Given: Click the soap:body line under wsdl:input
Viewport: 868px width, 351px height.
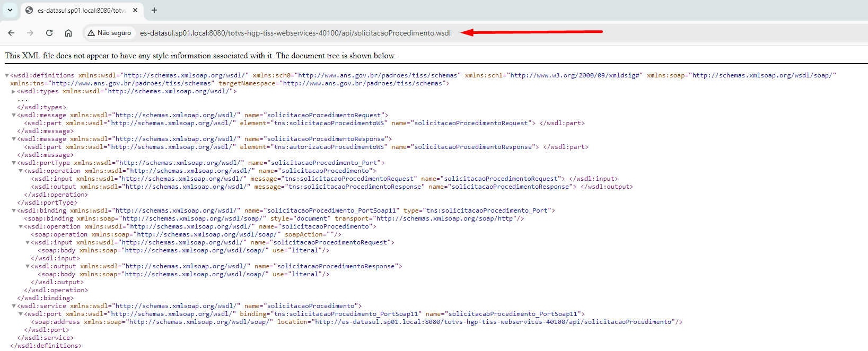Looking at the screenshot, I should pos(183,250).
